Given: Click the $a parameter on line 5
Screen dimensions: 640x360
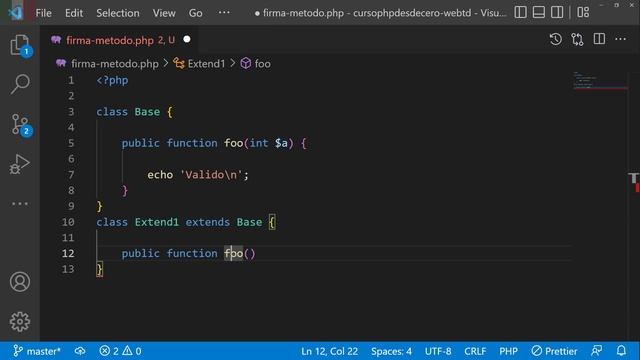Looking at the screenshot, I should pos(281,143).
